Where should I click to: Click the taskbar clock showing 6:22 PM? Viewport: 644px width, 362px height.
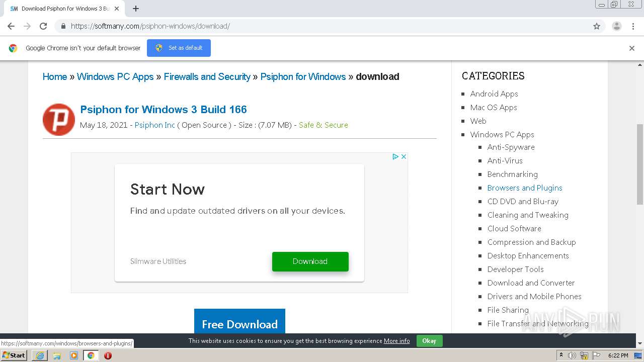click(618, 355)
